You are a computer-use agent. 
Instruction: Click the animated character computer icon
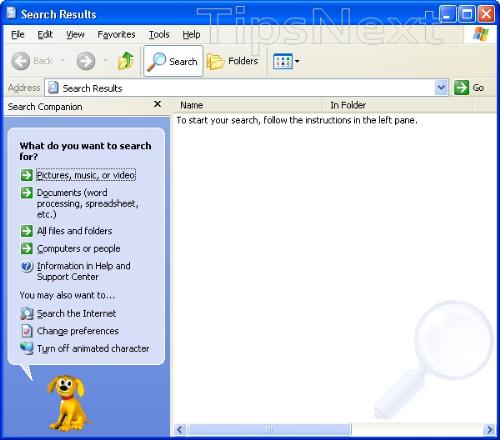pos(27,348)
